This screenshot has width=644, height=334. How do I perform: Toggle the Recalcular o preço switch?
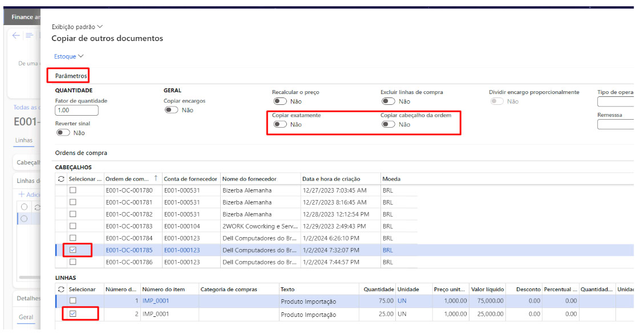[x=280, y=101]
